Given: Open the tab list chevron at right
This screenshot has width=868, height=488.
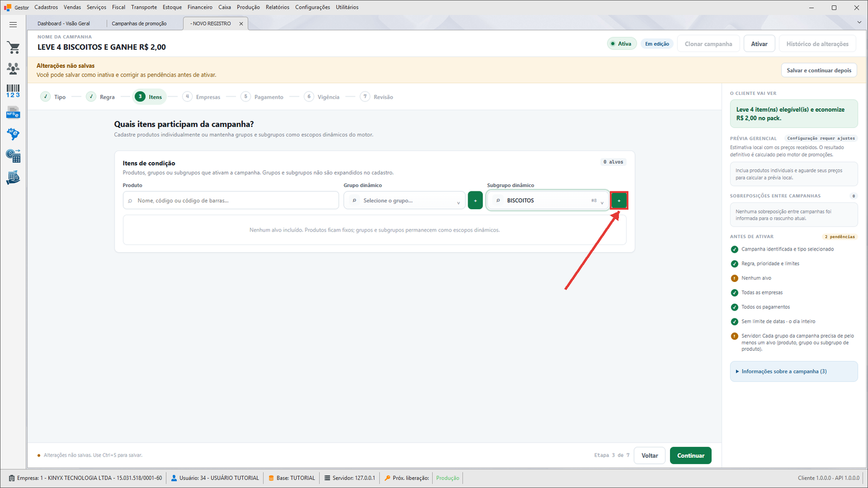Looking at the screenshot, I should [x=859, y=22].
